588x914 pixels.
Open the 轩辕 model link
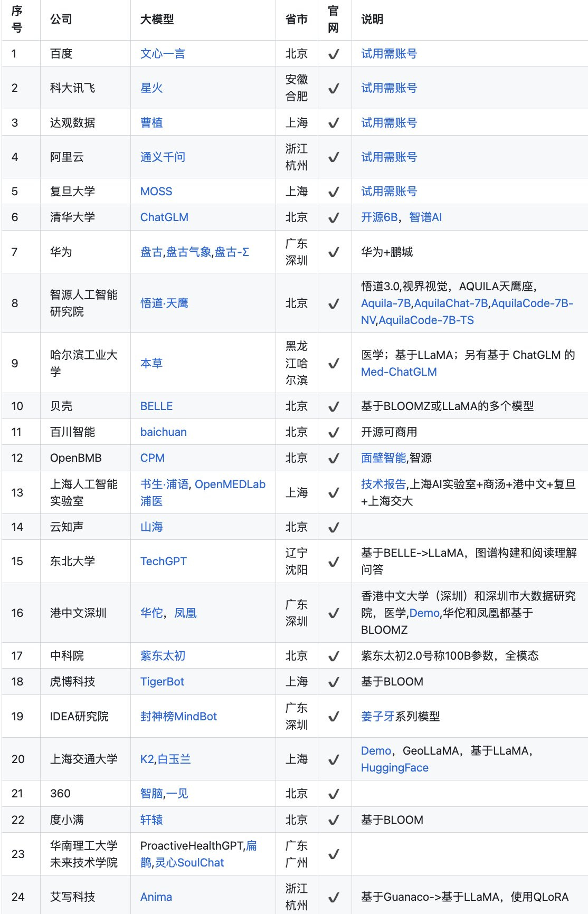151,820
